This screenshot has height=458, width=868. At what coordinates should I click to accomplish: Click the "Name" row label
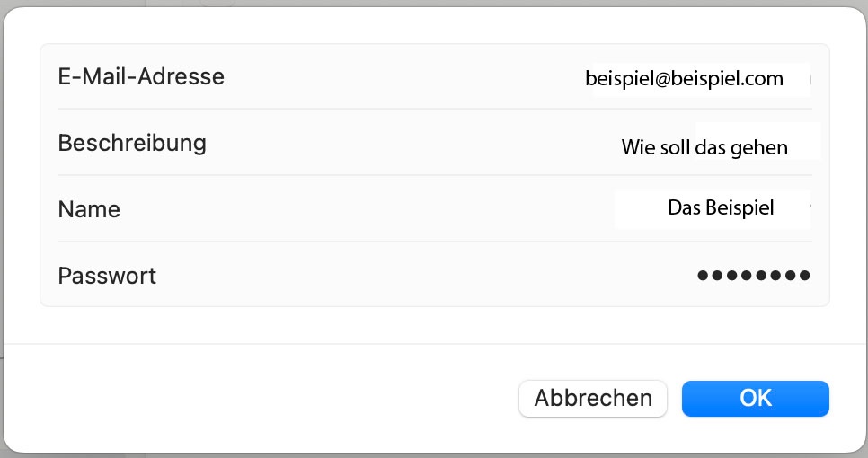pyautogui.click(x=89, y=209)
